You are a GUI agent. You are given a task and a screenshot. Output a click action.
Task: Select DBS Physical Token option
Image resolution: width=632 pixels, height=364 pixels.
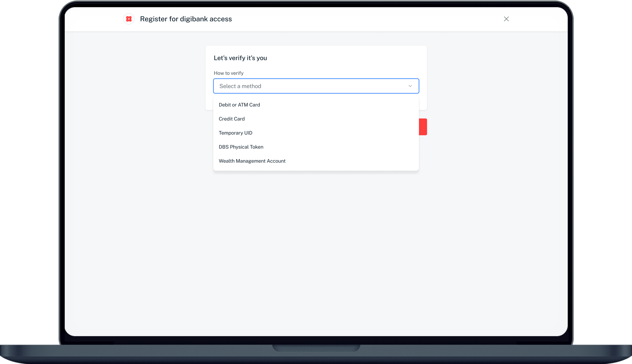click(316, 147)
